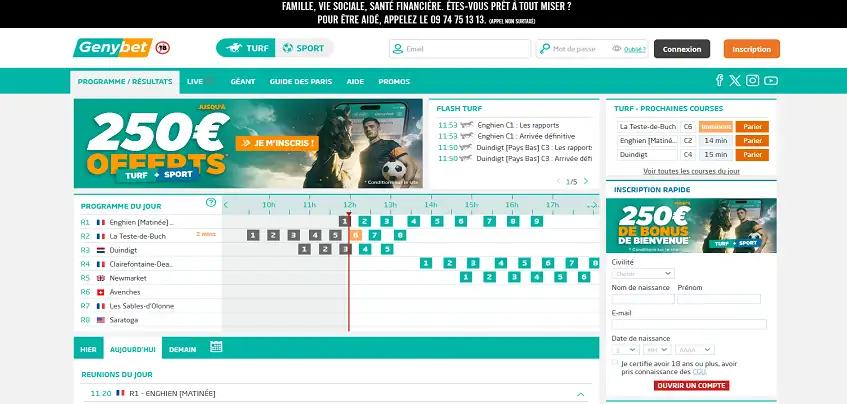Open the birth year dropdown
This screenshot has height=404, width=847.
pyautogui.click(x=695, y=350)
